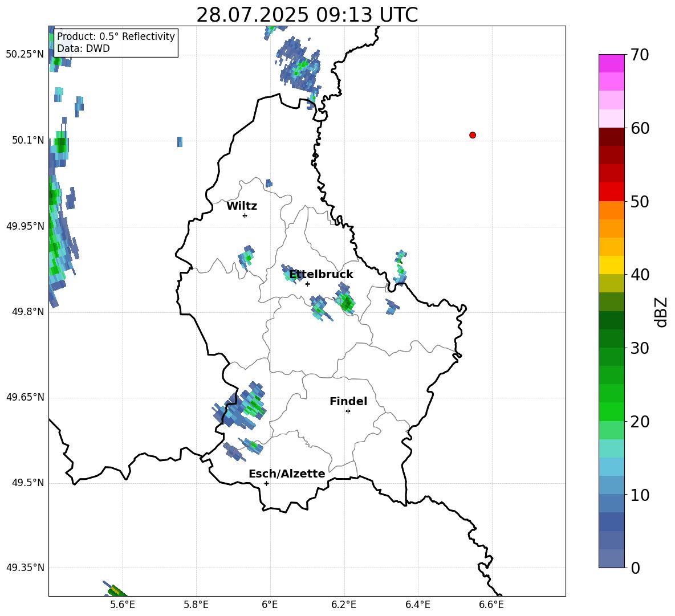Click the Ettelbruck city label
675x616 pixels.
tap(321, 275)
